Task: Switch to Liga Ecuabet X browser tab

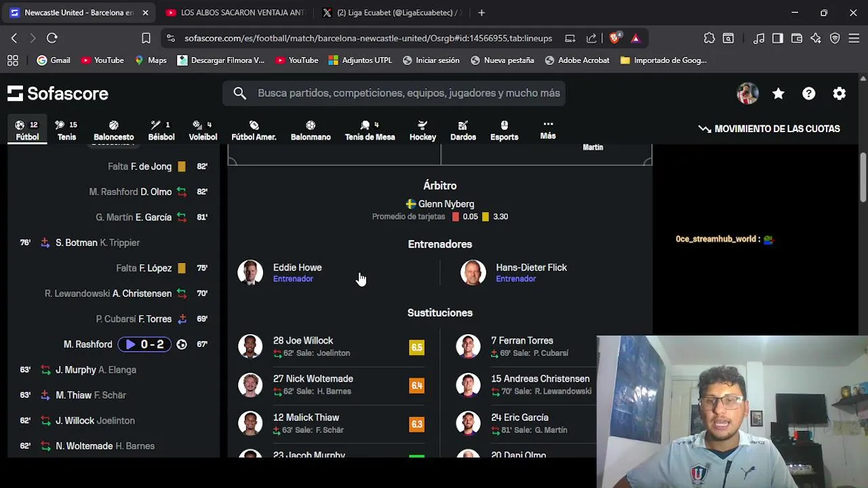Action: 392,12
